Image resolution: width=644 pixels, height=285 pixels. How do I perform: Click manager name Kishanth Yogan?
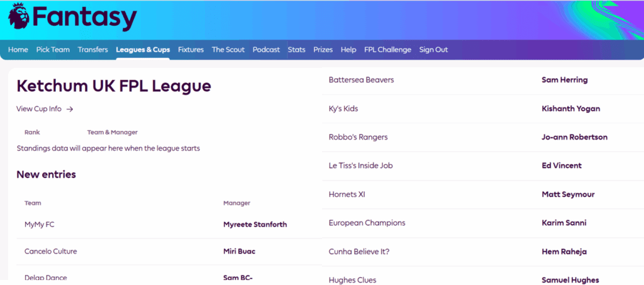(x=571, y=109)
